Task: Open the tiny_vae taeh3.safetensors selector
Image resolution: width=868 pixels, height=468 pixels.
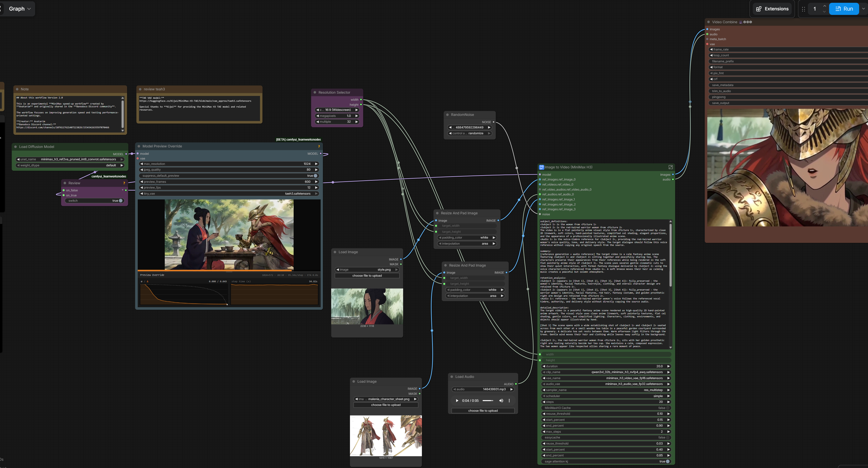Action: (x=229, y=194)
